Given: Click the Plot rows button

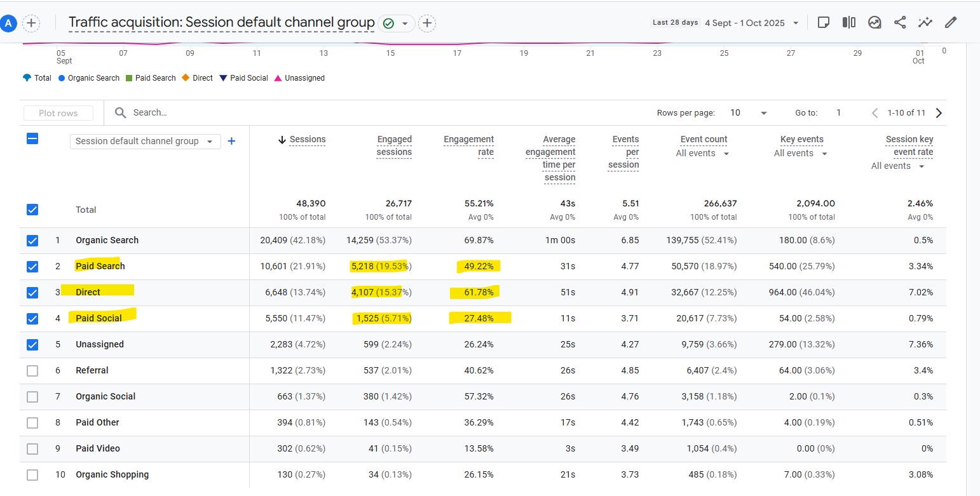Looking at the screenshot, I should [58, 113].
